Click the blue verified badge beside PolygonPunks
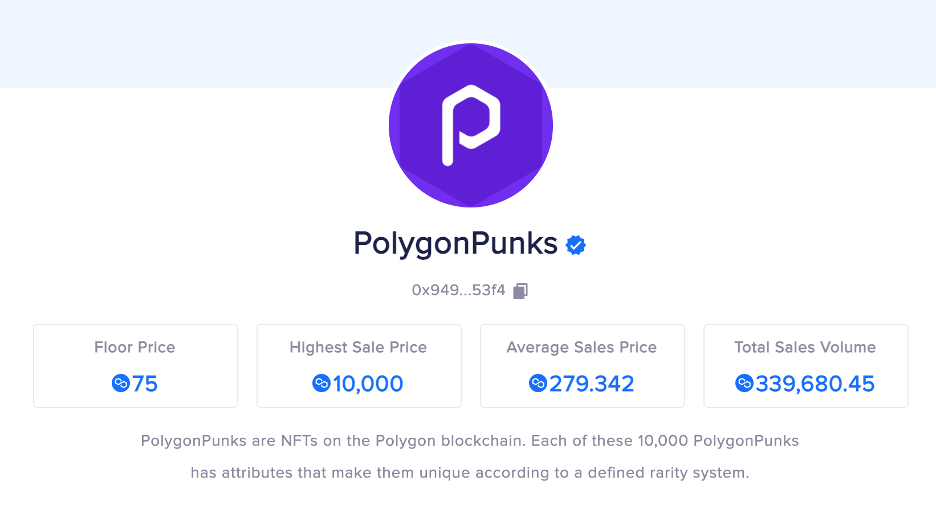 576,244
